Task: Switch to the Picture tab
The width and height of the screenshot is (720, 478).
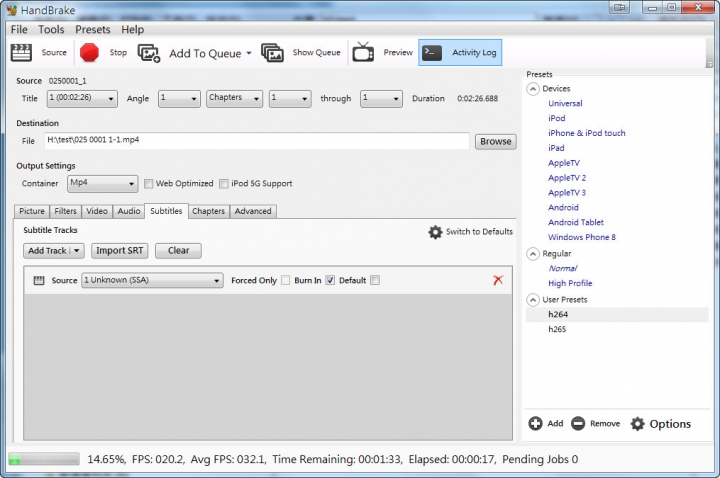Action: [x=32, y=211]
